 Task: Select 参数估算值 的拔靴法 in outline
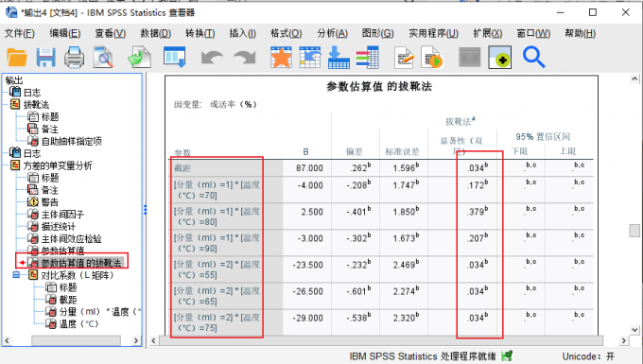click(x=81, y=263)
